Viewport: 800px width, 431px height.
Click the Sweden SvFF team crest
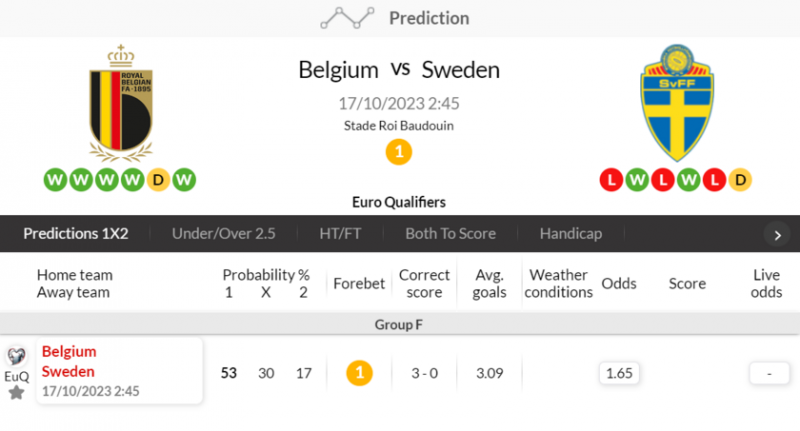pyautogui.click(x=676, y=102)
